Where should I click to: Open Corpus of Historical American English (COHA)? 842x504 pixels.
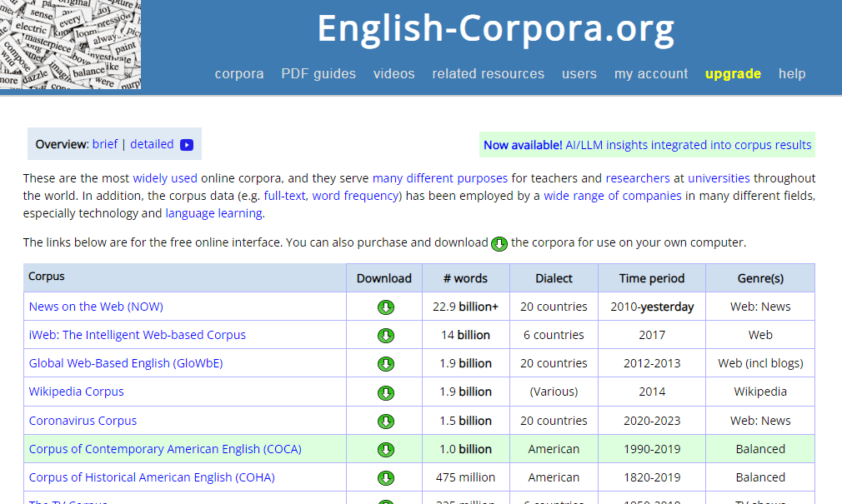click(x=152, y=477)
